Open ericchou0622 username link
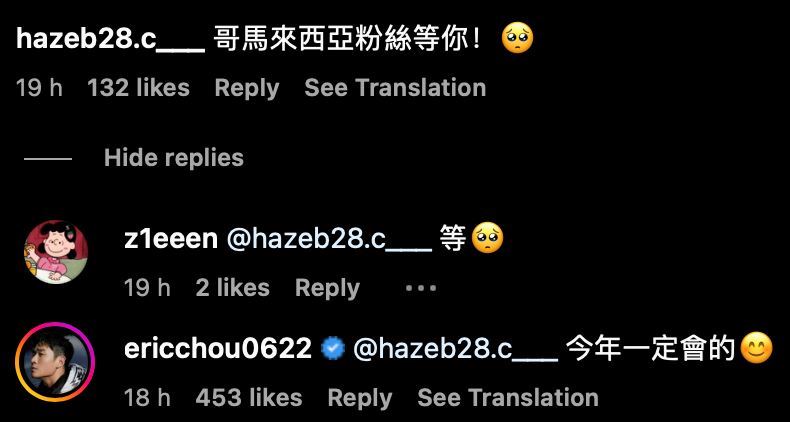 click(x=218, y=348)
